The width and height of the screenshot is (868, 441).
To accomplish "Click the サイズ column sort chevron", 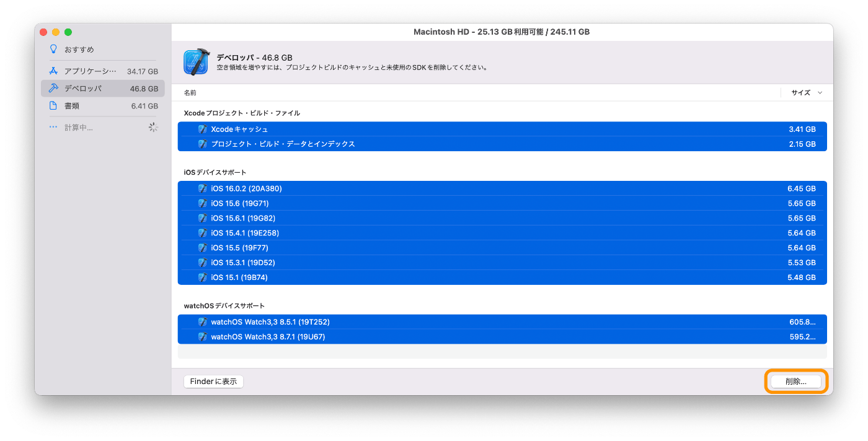I will click(820, 93).
